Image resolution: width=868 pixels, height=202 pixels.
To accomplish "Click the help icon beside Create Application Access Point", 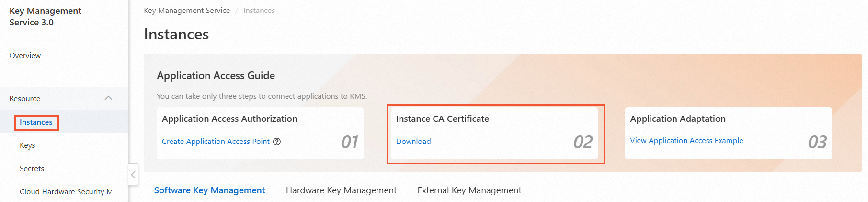I will tap(277, 142).
